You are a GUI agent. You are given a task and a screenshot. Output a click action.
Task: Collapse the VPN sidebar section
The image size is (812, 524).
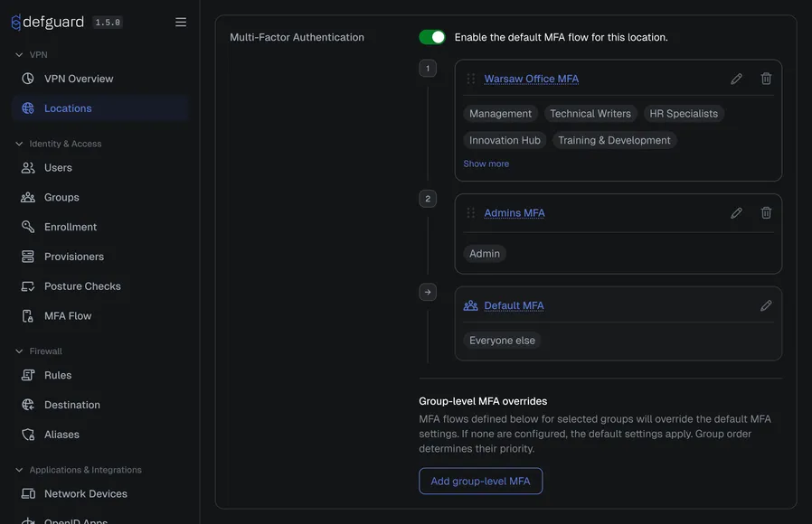point(19,55)
